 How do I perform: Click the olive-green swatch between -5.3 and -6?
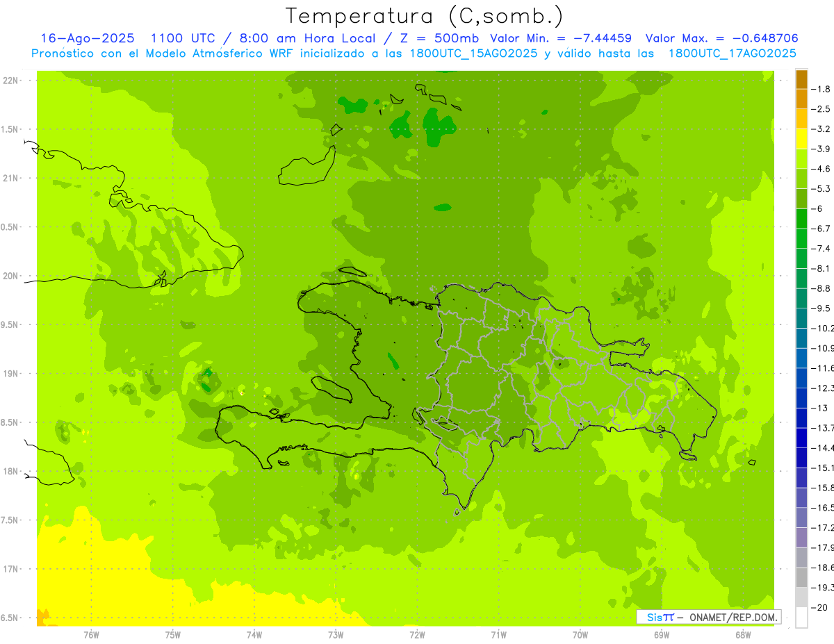(x=801, y=199)
